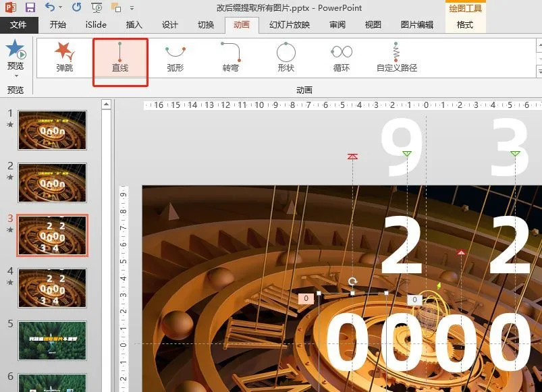Open the 切换 transitions tab
This screenshot has height=392, width=542.
[206, 24]
